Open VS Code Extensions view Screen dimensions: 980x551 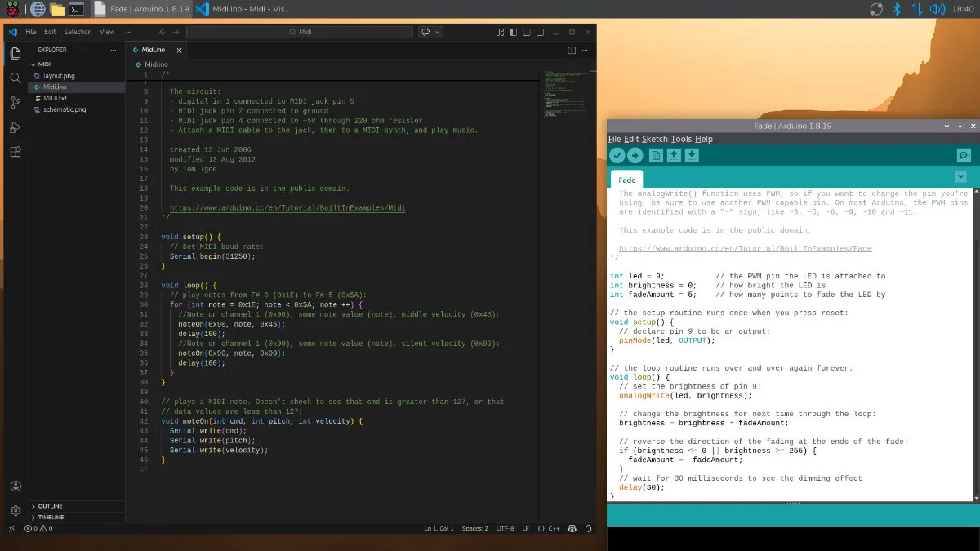16,152
